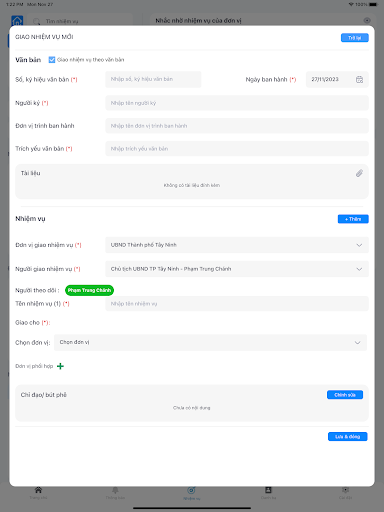Open the Người giao nhiệm vụ dropdown

[237, 269]
